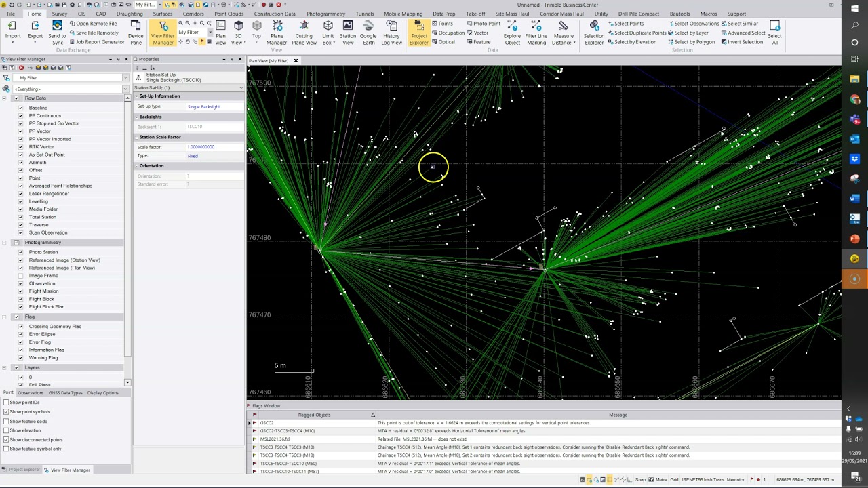The image size is (868, 488).
Task: Toggle the View Filter Manager ribbon button
Action: (x=163, y=33)
